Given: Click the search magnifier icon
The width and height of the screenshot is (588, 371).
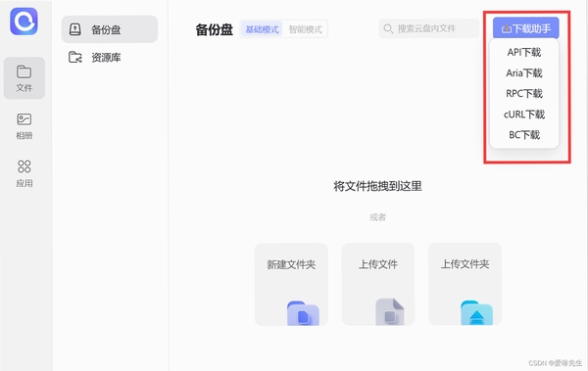Looking at the screenshot, I should pyautogui.click(x=388, y=28).
